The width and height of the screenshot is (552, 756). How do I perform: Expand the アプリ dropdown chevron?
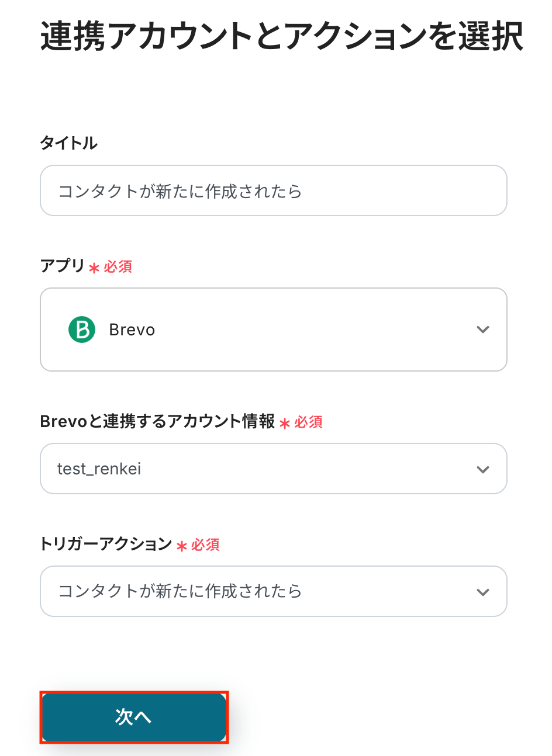483,330
